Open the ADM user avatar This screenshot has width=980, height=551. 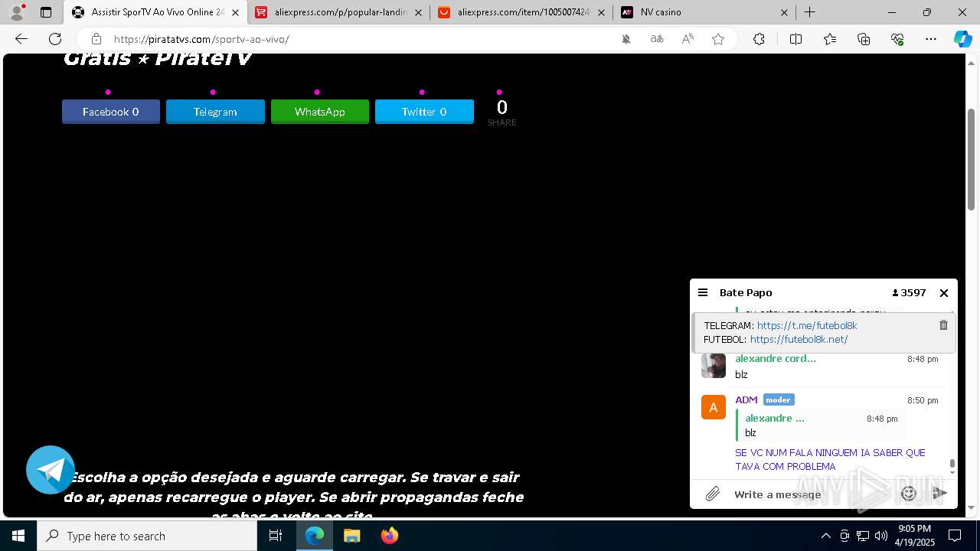(714, 407)
